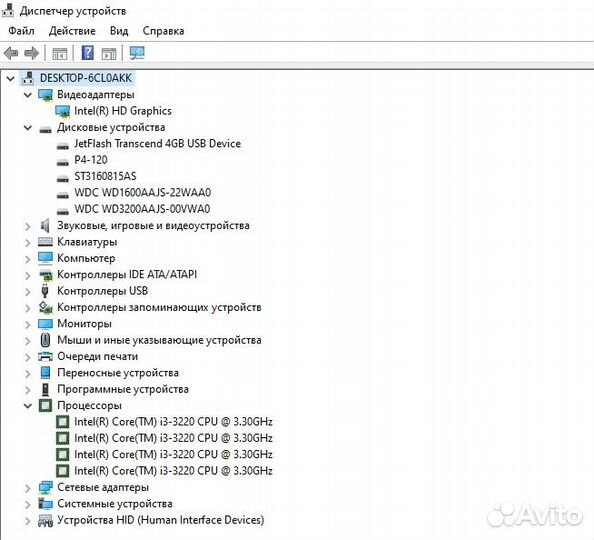Click the show/hide action pane toolbar icon

pos(109,53)
